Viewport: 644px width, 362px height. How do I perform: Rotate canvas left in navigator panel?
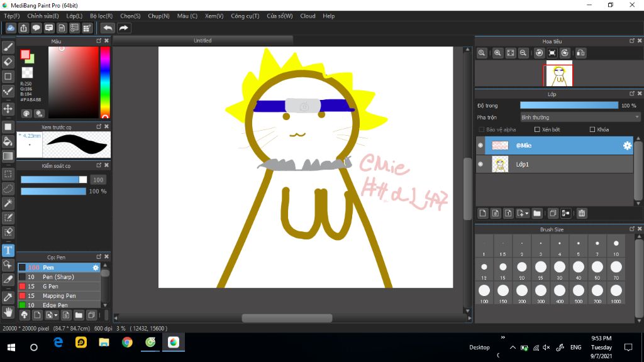pos(539,53)
